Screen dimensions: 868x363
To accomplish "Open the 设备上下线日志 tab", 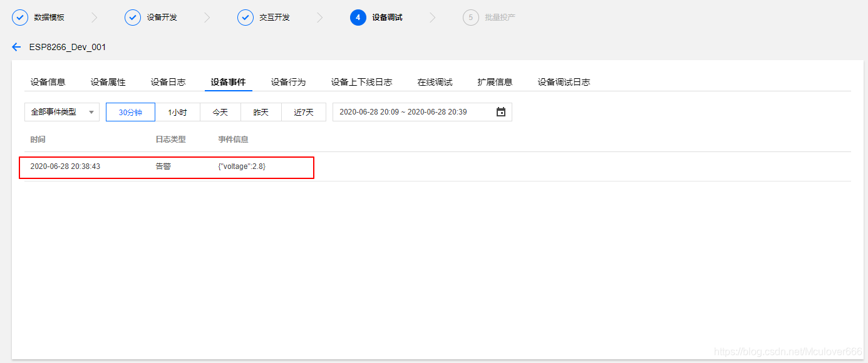I will [362, 82].
